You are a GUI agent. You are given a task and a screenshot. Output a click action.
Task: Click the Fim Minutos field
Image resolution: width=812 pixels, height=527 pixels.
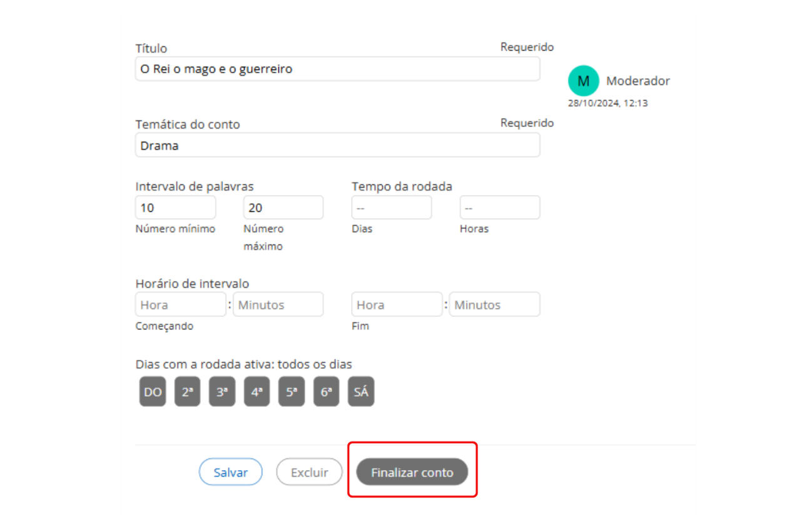(x=495, y=304)
